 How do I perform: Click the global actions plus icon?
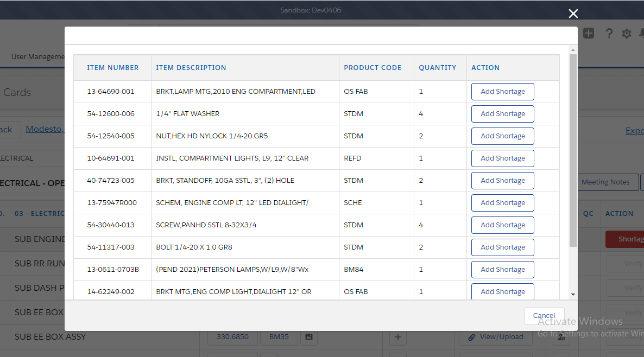tap(589, 34)
